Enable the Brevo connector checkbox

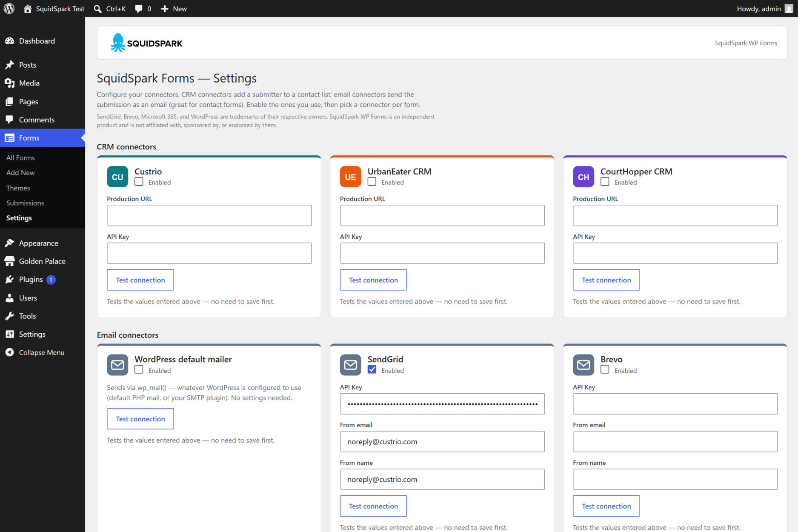pos(605,370)
